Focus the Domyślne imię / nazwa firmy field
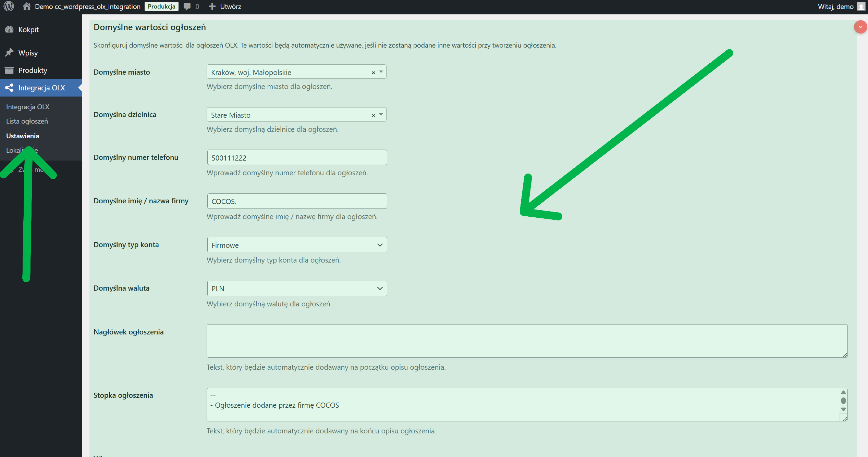The height and width of the screenshot is (457, 868). 297,201
